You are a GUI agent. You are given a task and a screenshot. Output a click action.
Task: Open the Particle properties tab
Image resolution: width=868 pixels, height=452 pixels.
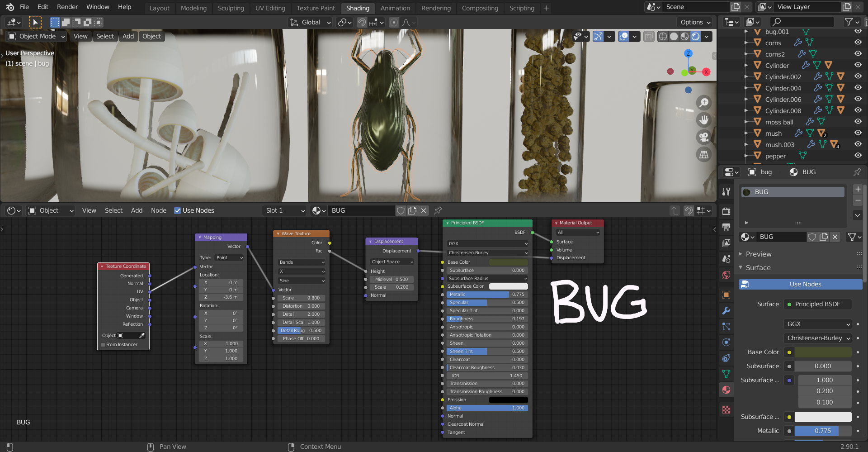coord(726,326)
